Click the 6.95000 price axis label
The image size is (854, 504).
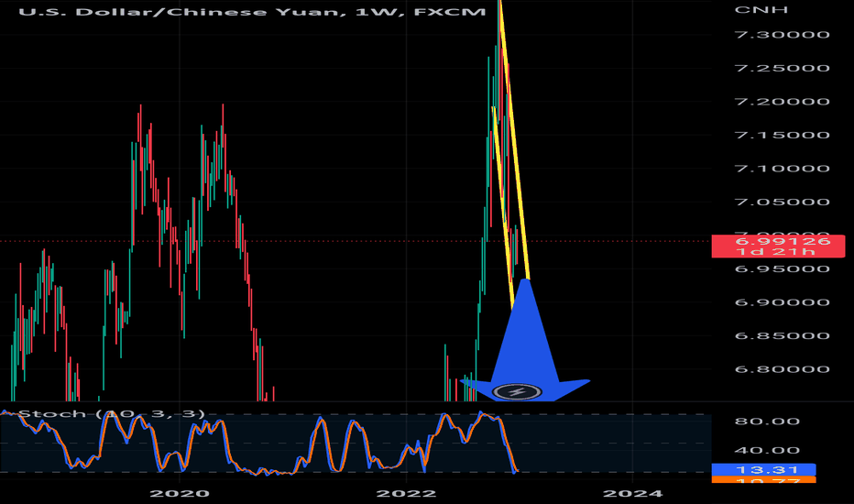pyautogui.click(x=783, y=269)
